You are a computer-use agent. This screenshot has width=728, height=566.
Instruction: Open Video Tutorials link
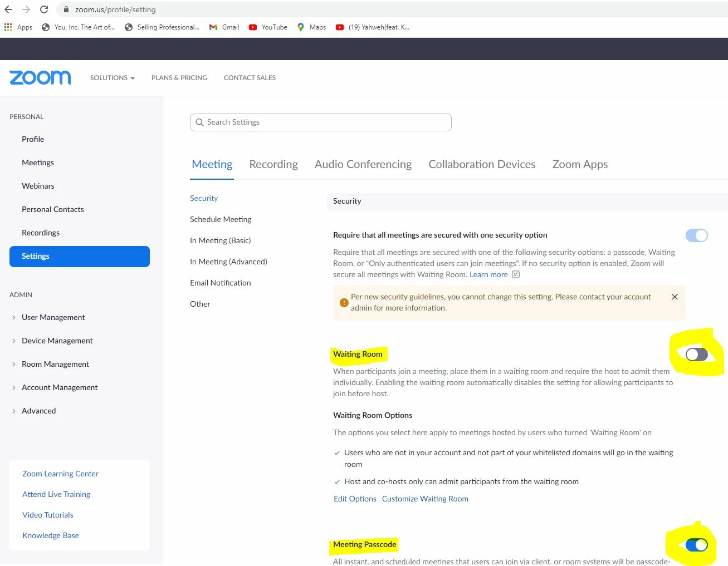(48, 515)
